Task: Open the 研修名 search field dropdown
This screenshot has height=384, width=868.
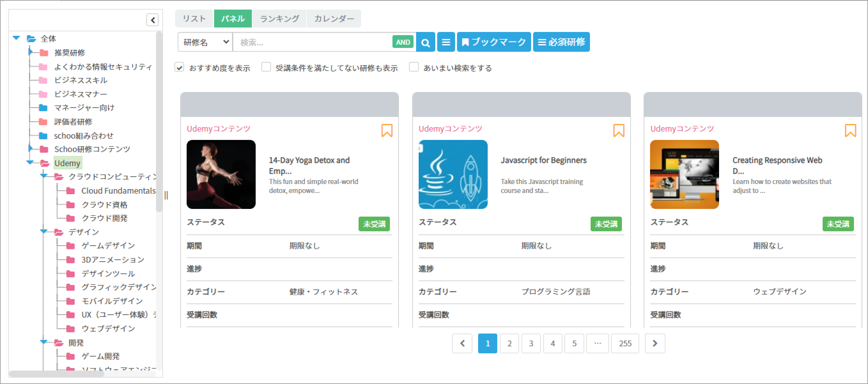Action: [205, 42]
